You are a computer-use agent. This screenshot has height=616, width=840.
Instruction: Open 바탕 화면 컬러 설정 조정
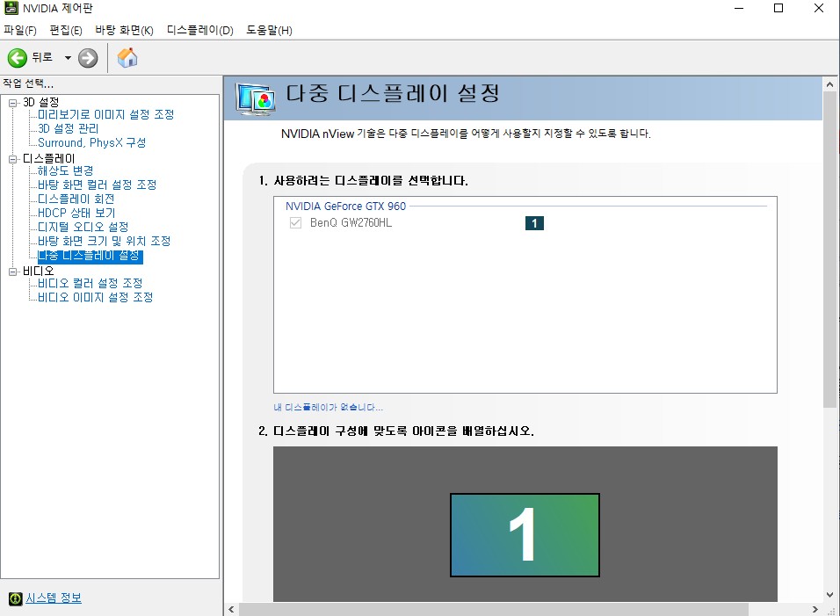tap(97, 185)
